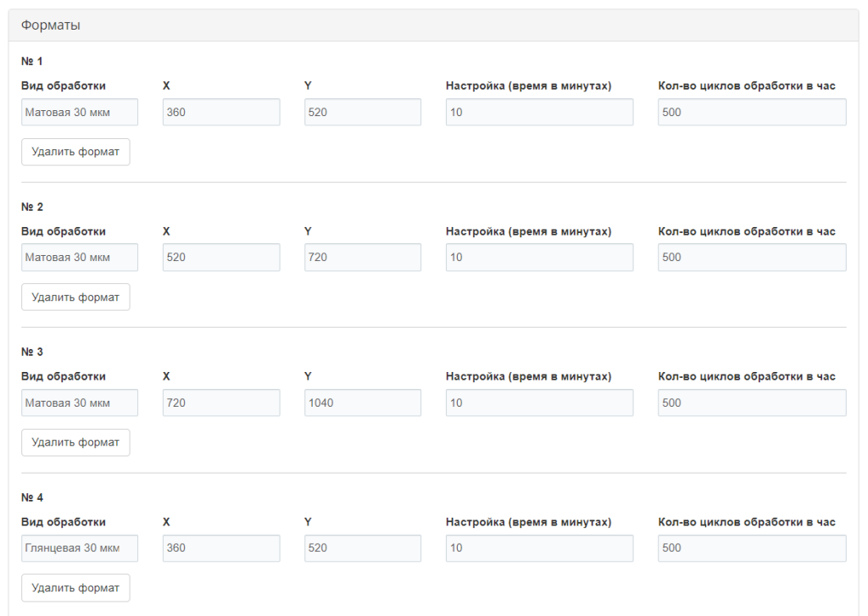The image size is (868, 616).
Task: Select Y field showing 720 in format № 2
Action: click(363, 258)
